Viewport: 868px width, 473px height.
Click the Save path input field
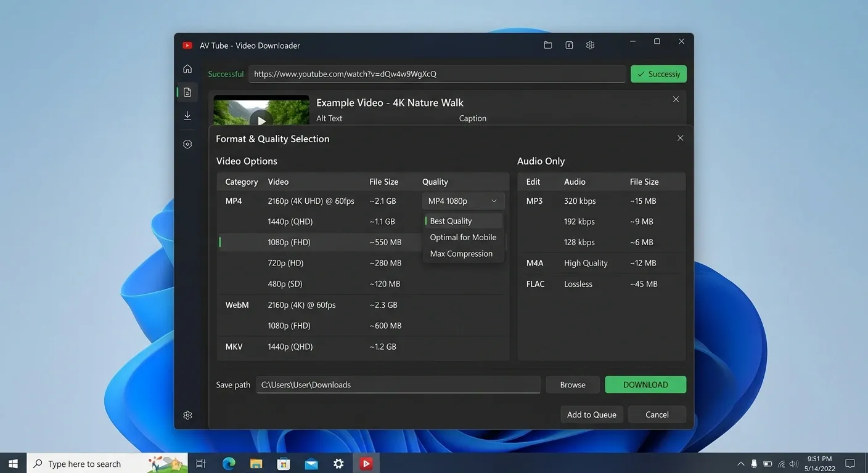click(398, 385)
